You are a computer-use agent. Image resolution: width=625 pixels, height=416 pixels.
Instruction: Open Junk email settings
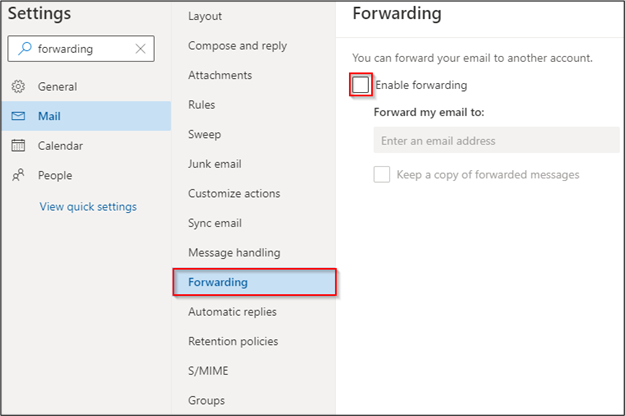215,164
